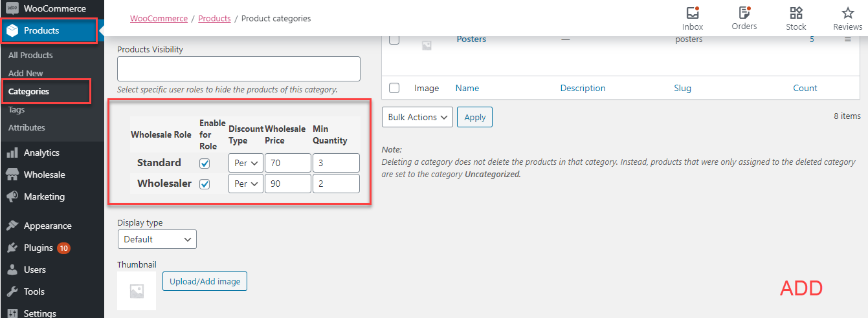Click the Plugins plug icon
Screen dimensions: 868x318
(12, 248)
